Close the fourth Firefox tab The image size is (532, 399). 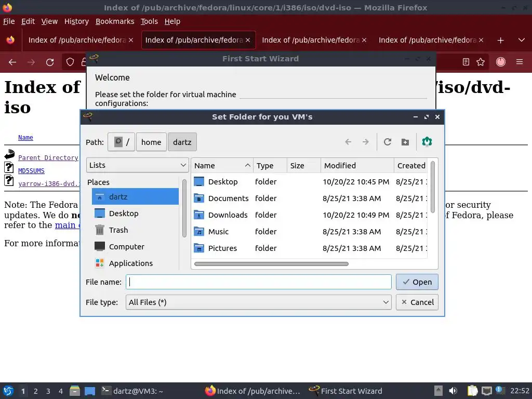click(x=481, y=40)
